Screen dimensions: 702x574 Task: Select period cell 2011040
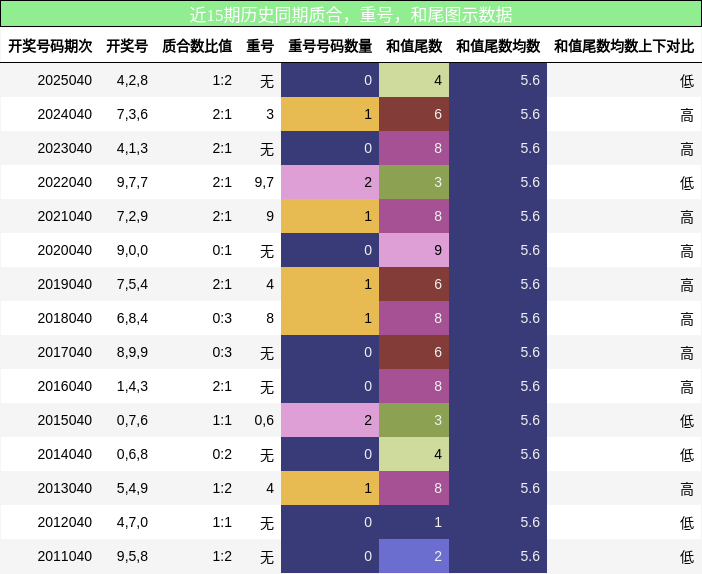pos(64,557)
